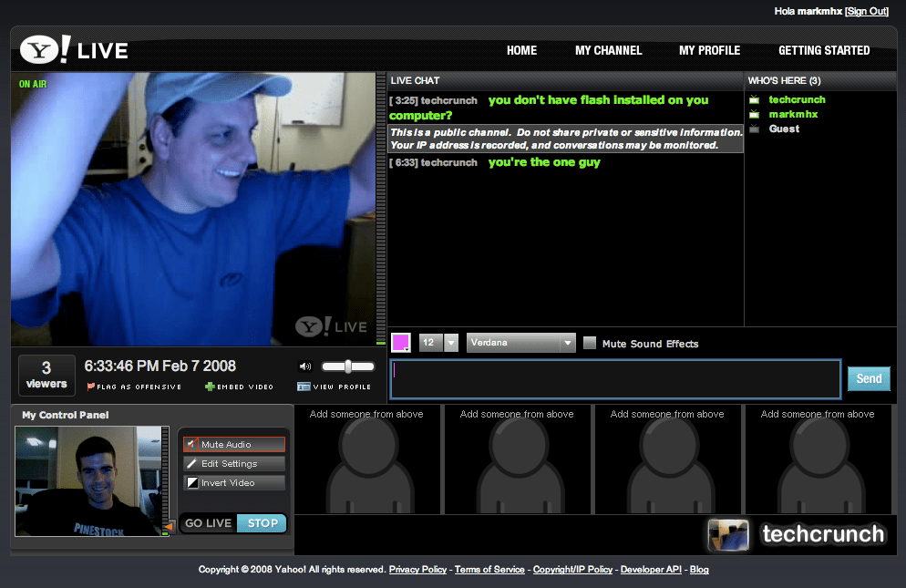This screenshot has width=906, height=588.
Task: Click the Y! LIVE logo
Action: pyautogui.click(x=73, y=50)
